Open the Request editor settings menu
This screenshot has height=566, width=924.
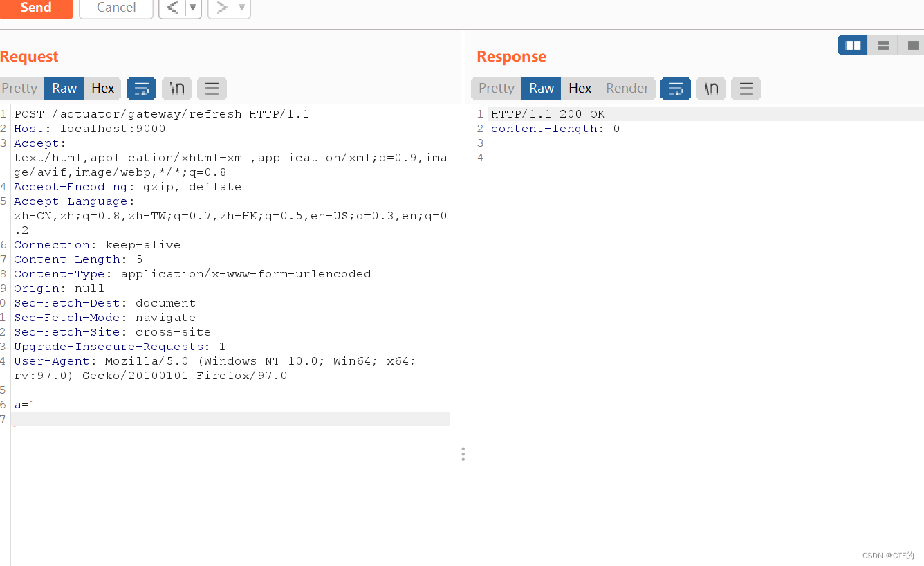coord(212,88)
